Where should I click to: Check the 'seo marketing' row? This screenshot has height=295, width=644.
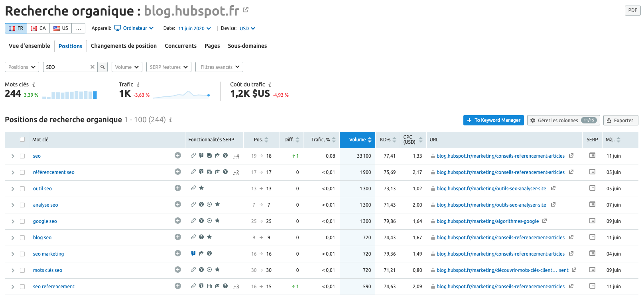22,254
